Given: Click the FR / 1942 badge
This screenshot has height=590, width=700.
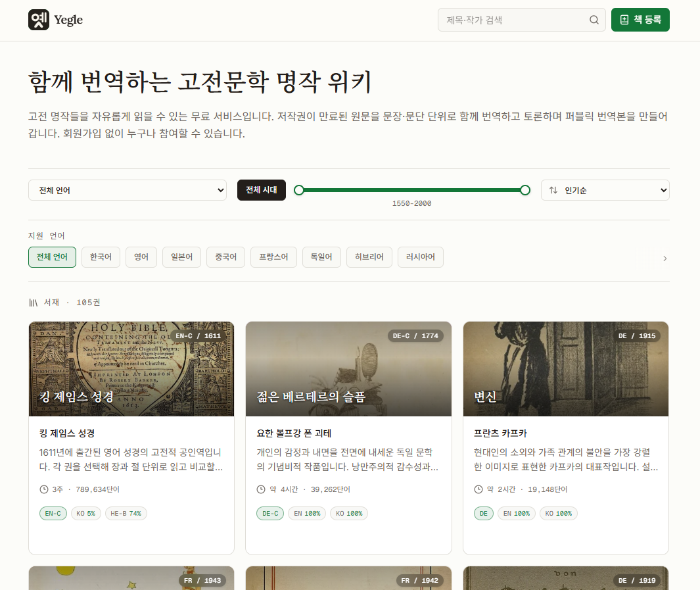Looking at the screenshot, I should (x=419, y=581).
